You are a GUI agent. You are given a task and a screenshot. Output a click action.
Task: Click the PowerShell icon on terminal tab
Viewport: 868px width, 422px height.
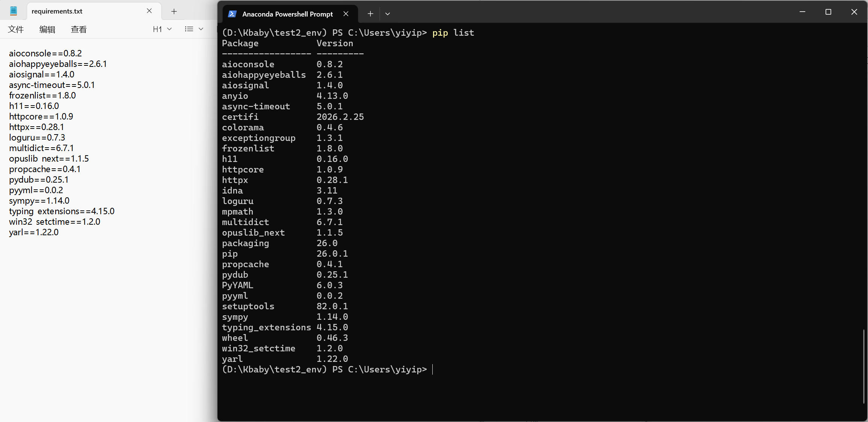click(x=232, y=14)
